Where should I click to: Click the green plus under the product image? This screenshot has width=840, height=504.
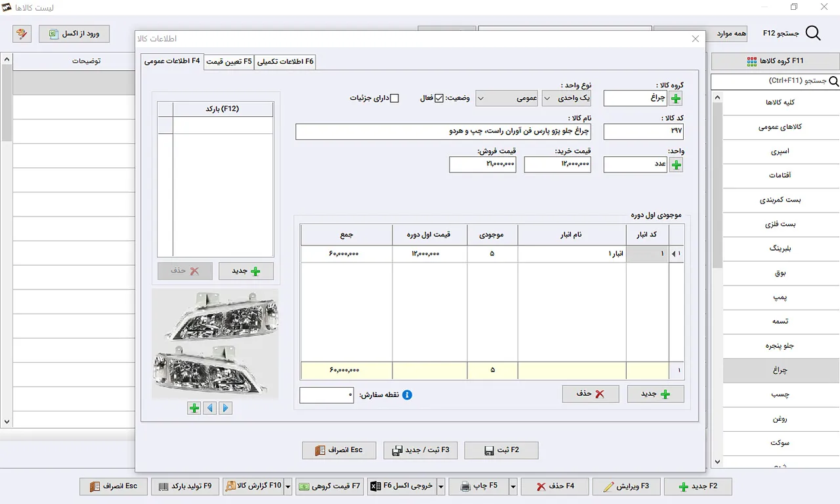194,408
